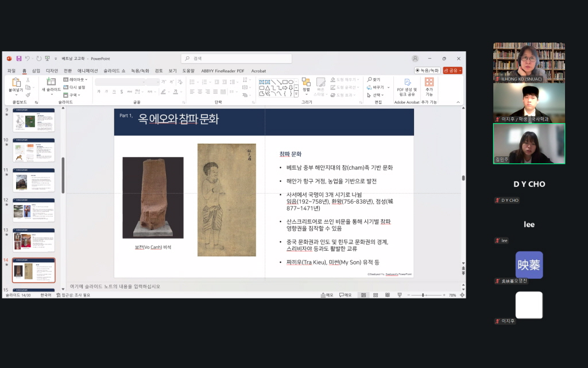The height and width of the screenshot is (368, 588).
Task: Pick the oval shape in the shapes gallery
Action: [291, 82]
